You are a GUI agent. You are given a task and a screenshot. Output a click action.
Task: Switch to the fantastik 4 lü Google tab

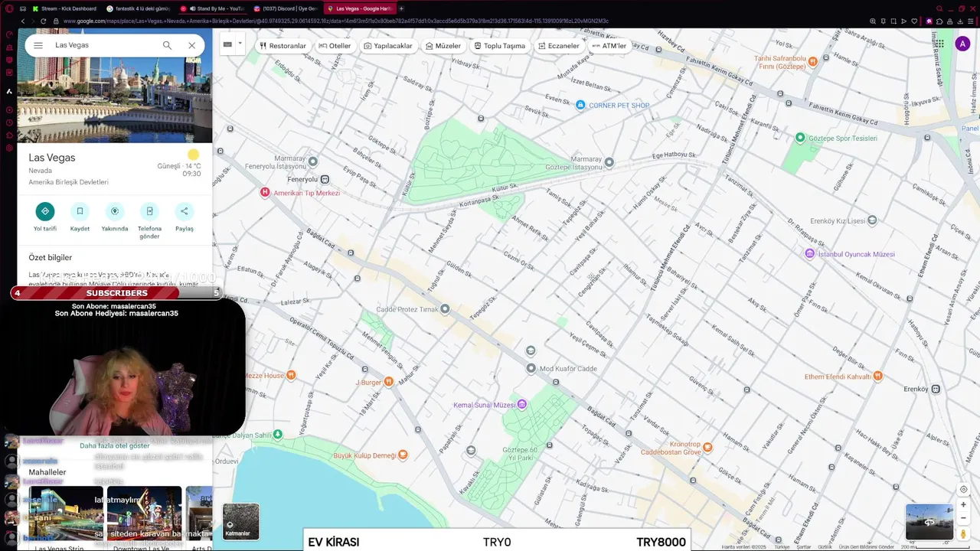click(138, 8)
